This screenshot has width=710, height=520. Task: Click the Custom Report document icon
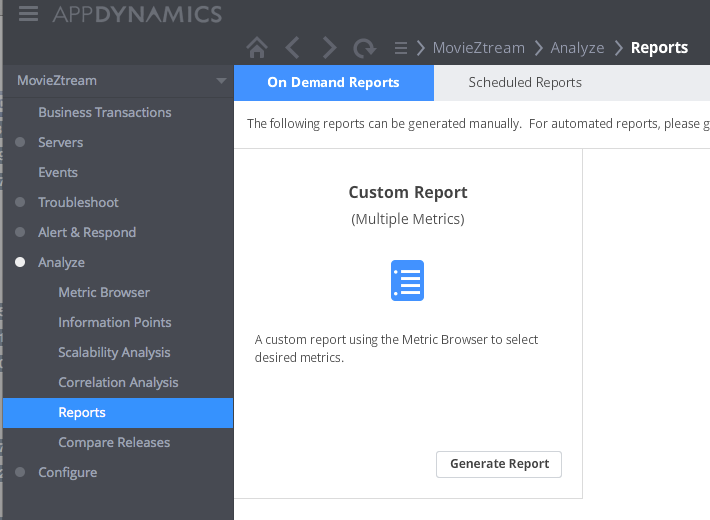coord(408,280)
